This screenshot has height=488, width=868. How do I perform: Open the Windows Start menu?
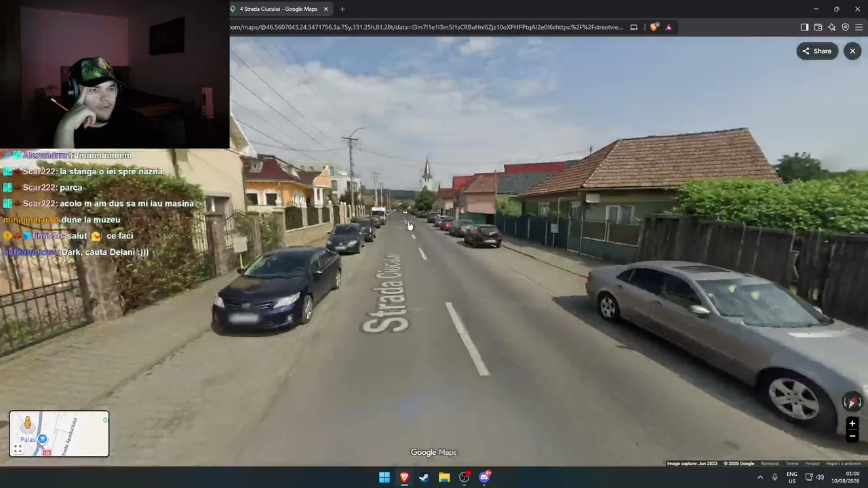click(384, 477)
